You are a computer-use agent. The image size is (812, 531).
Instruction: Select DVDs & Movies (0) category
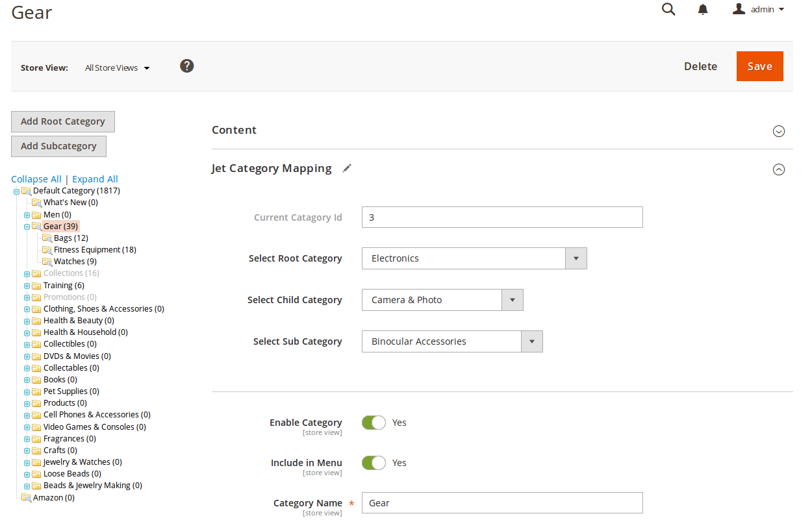77,356
